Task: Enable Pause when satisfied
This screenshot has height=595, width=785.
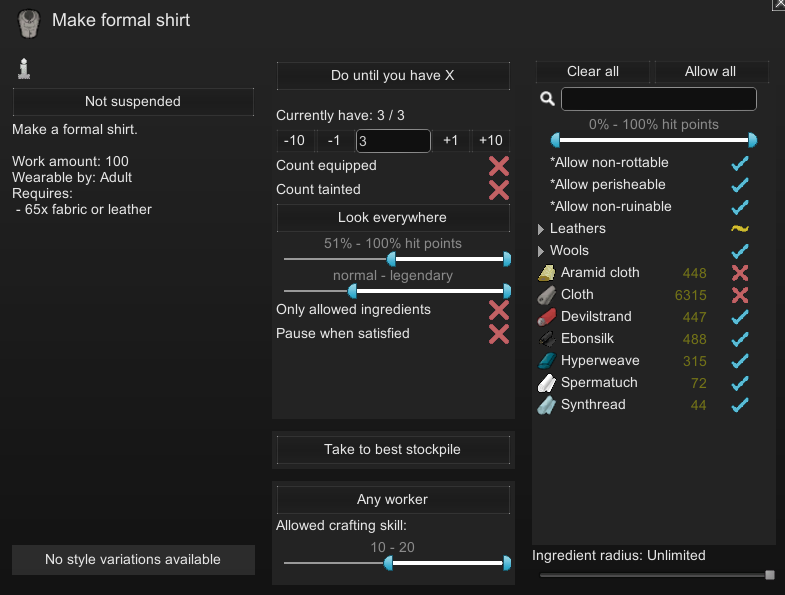Action: point(499,334)
